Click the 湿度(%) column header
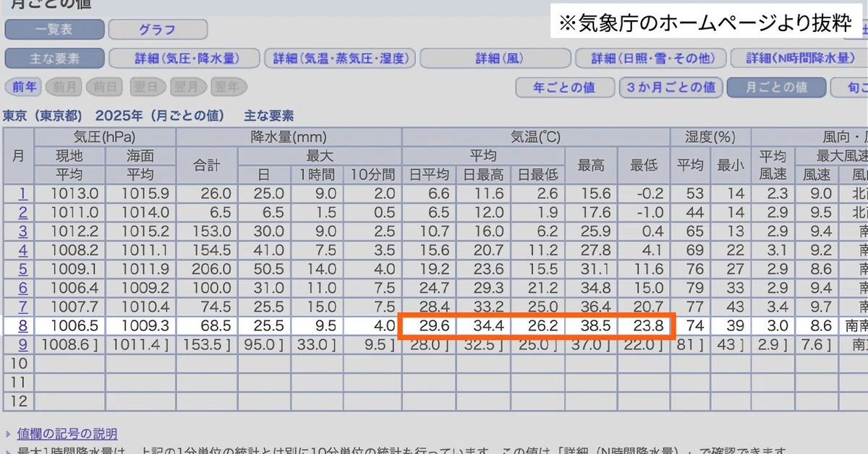 coord(710,137)
